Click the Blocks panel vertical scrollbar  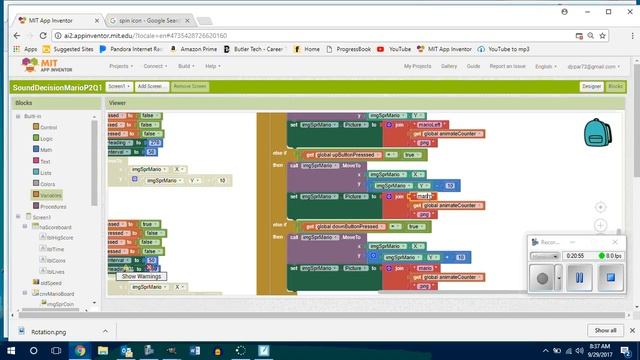coord(94,163)
